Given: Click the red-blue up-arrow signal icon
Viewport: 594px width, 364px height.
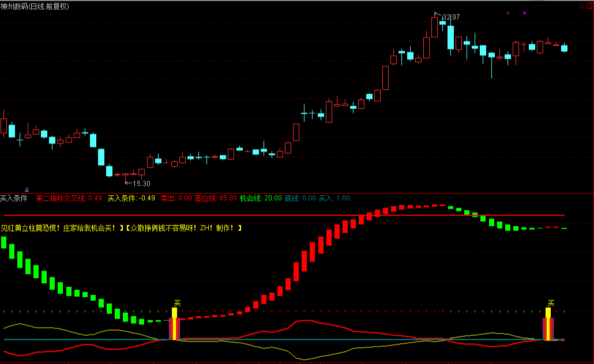Looking at the screenshot, I should 27,189.
